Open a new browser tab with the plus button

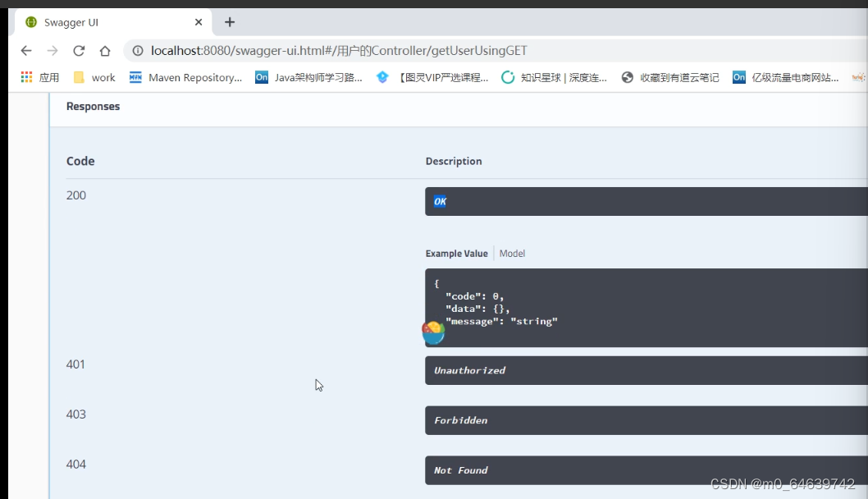pos(229,21)
